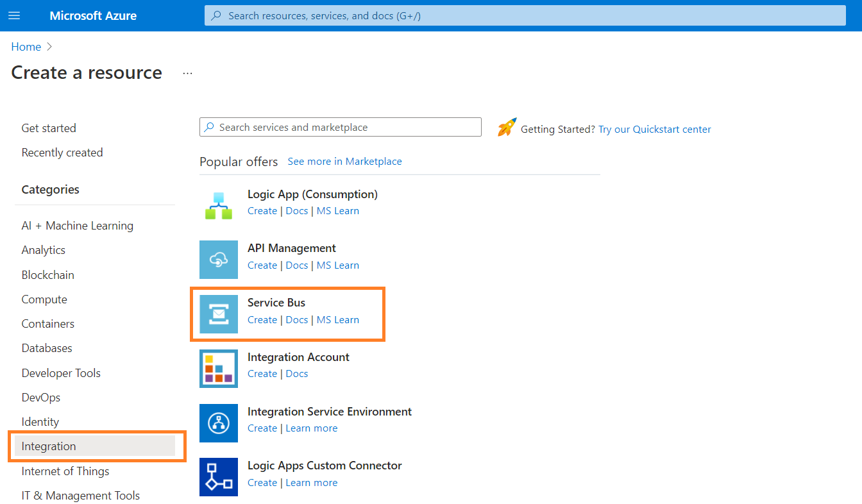
Task: Click the Logic Apps Custom Connector title
Action: click(325, 466)
